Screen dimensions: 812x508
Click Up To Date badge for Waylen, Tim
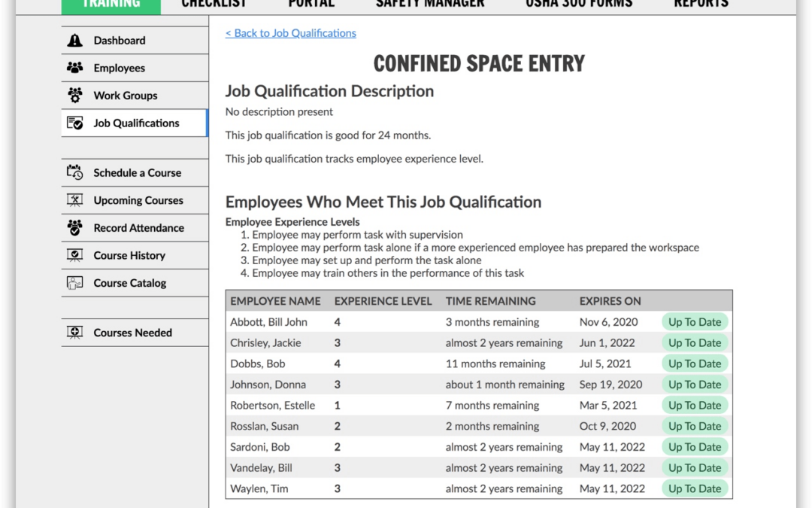coord(695,488)
